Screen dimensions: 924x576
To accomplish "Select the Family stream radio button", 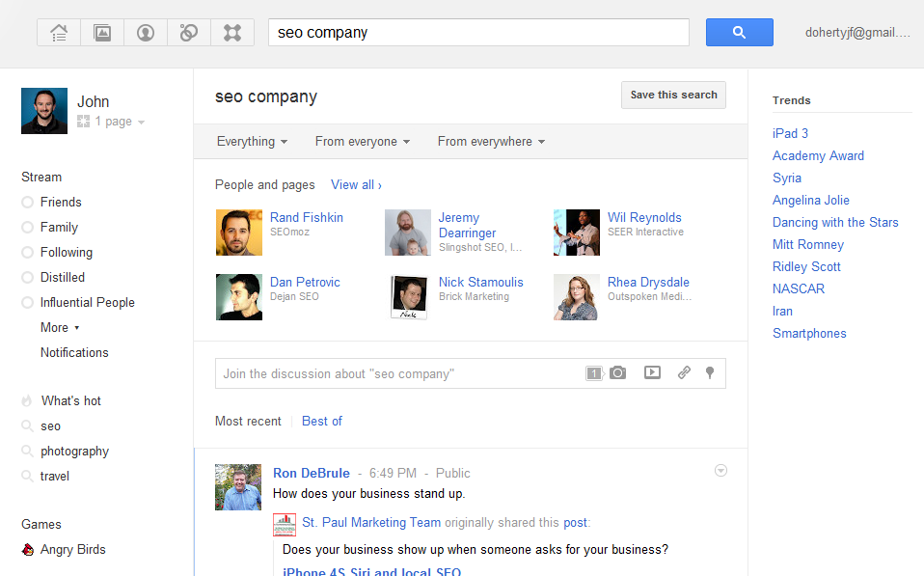I will (27, 227).
